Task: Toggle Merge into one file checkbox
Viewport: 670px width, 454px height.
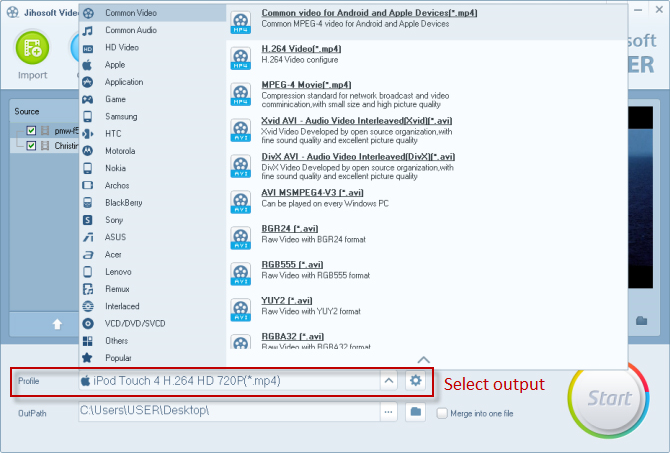Action: pyautogui.click(x=443, y=412)
